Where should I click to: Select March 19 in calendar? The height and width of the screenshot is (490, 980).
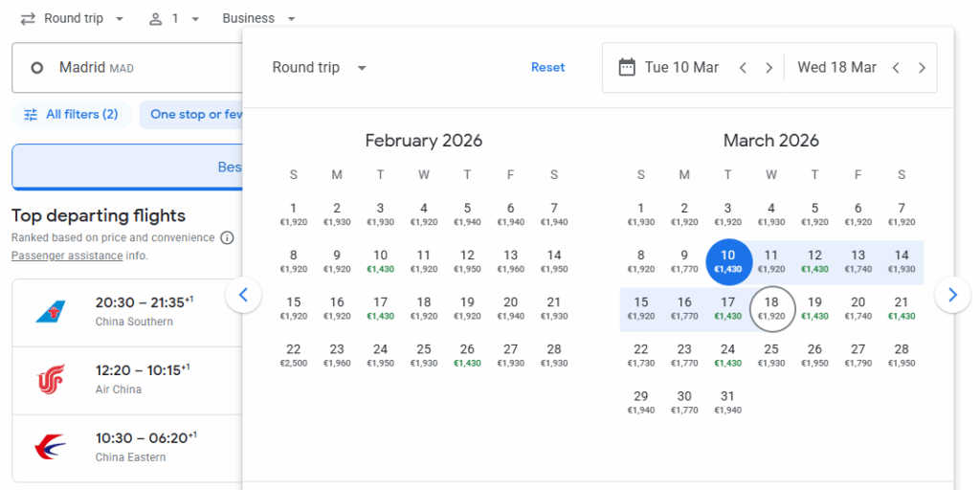pyautogui.click(x=815, y=309)
